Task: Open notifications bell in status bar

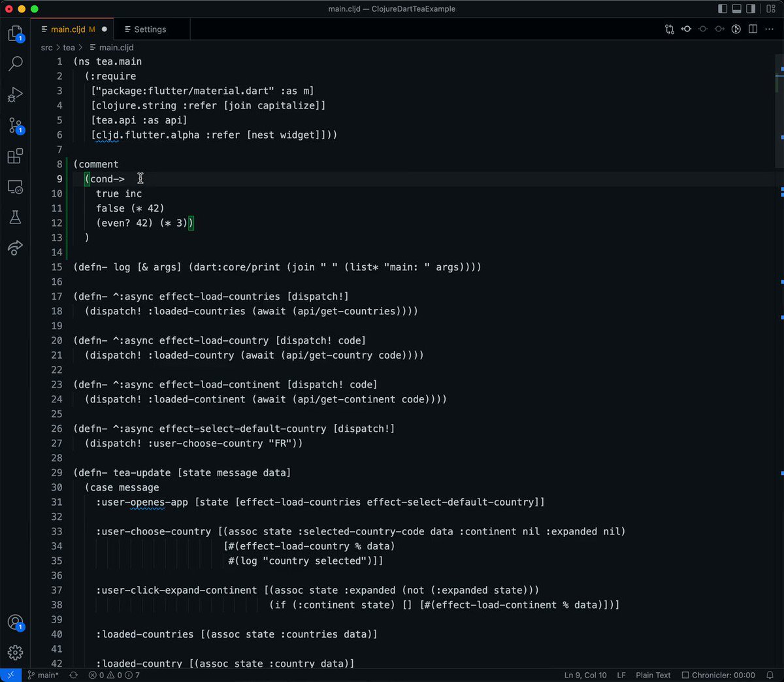Action: [770, 675]
